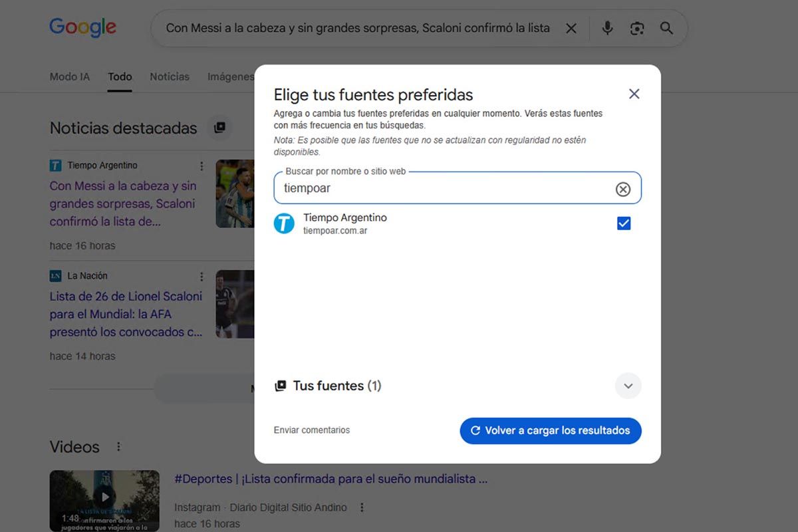Viewport: 798px width, 532px height.
Task: Click Volver a cargar los resultados button
Action: (x=551, y=430)
